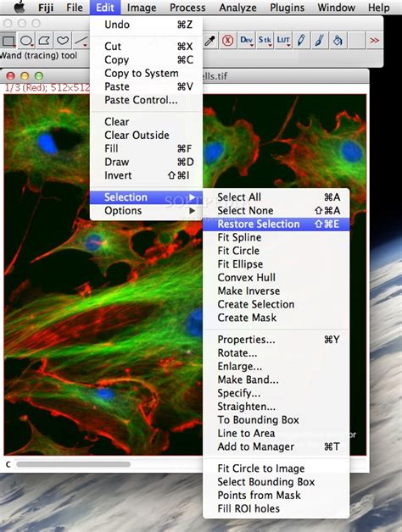Choose Clear Outside

(x=147, y=136)
